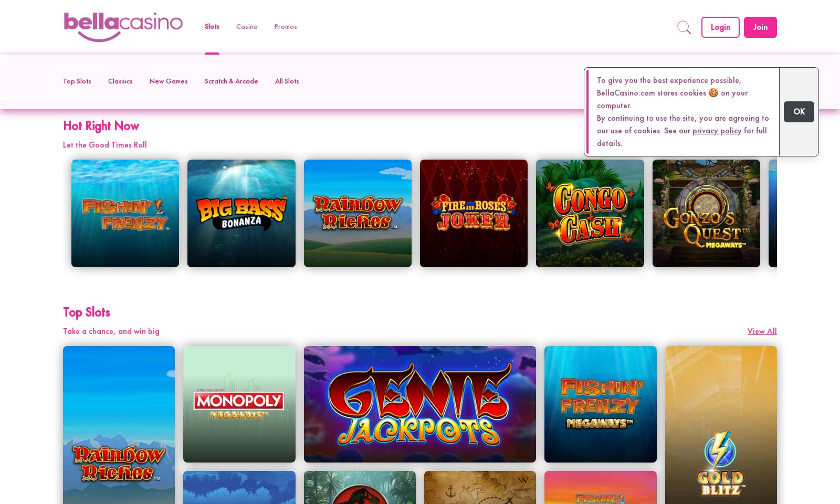
Task: Select the Congo Cash game
Action: [x=590, y=213]
